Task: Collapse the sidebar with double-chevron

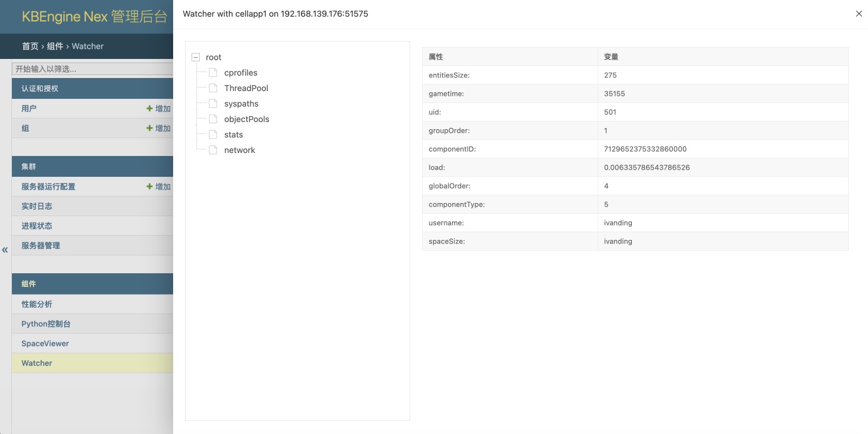Action: 5,250
